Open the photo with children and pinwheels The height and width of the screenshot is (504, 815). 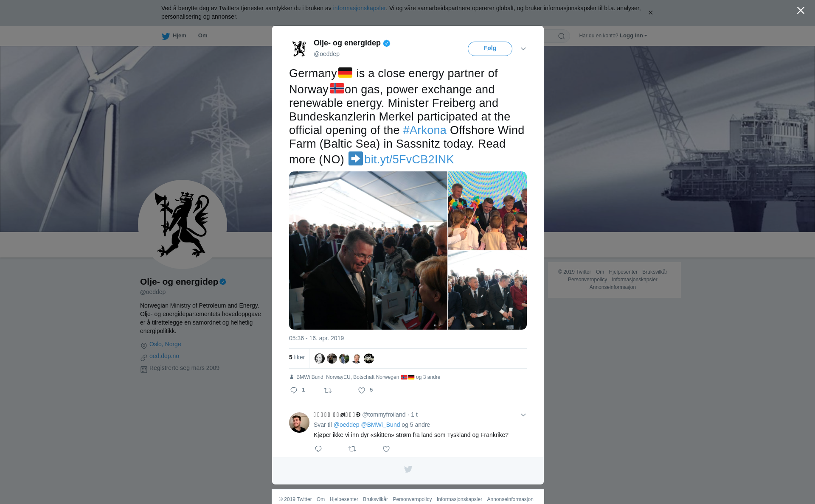click(x=487, y=211)
